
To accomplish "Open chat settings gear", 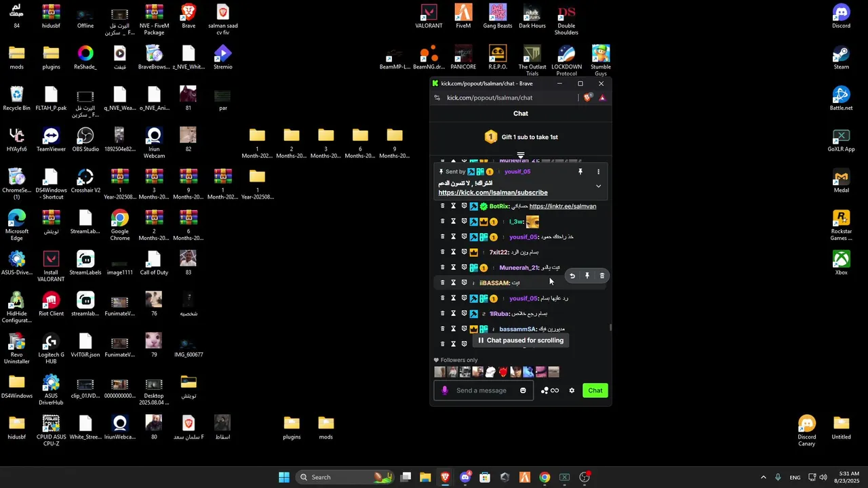I will 572,390.
